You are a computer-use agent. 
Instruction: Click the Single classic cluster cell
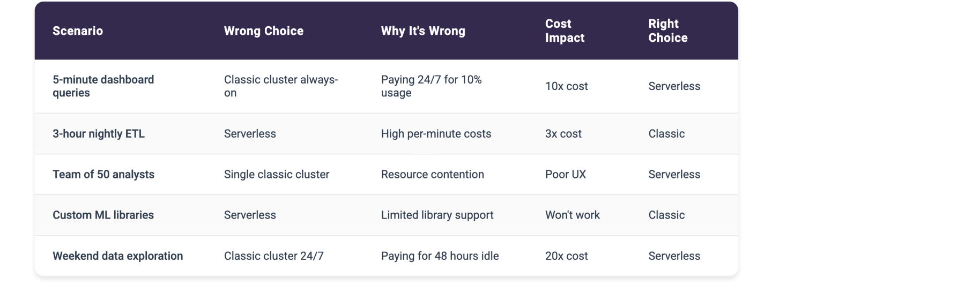277,175
